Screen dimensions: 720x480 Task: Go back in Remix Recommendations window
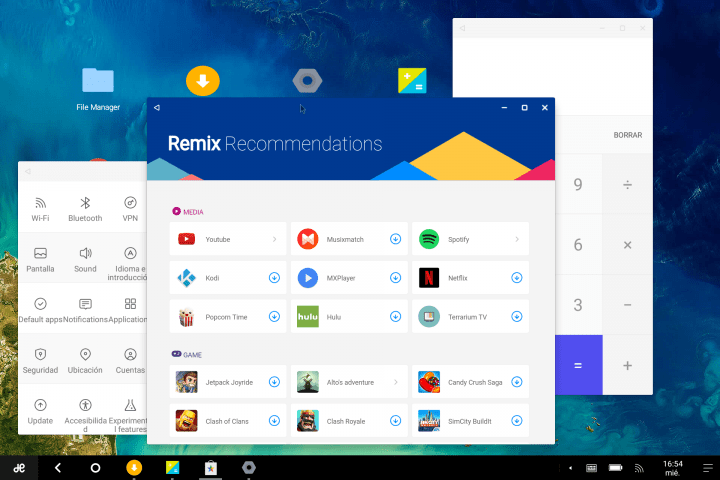157,107
